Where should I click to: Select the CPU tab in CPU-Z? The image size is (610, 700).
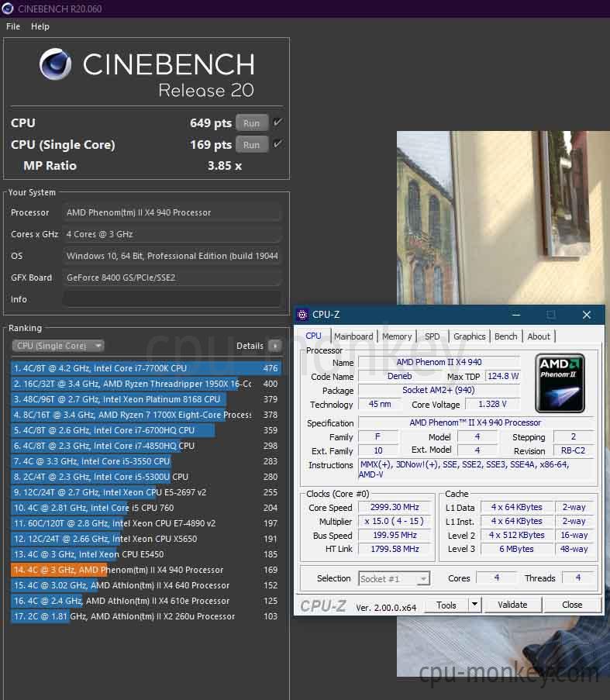[x=313, y=336]
